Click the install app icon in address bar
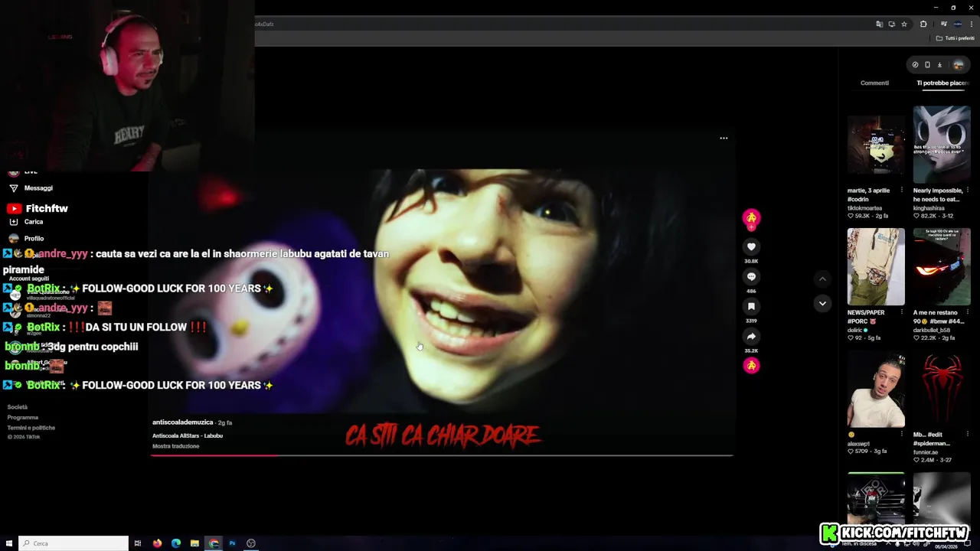Image resolution: width=980 pixels, height=551 pixels. tap(891, 24)
